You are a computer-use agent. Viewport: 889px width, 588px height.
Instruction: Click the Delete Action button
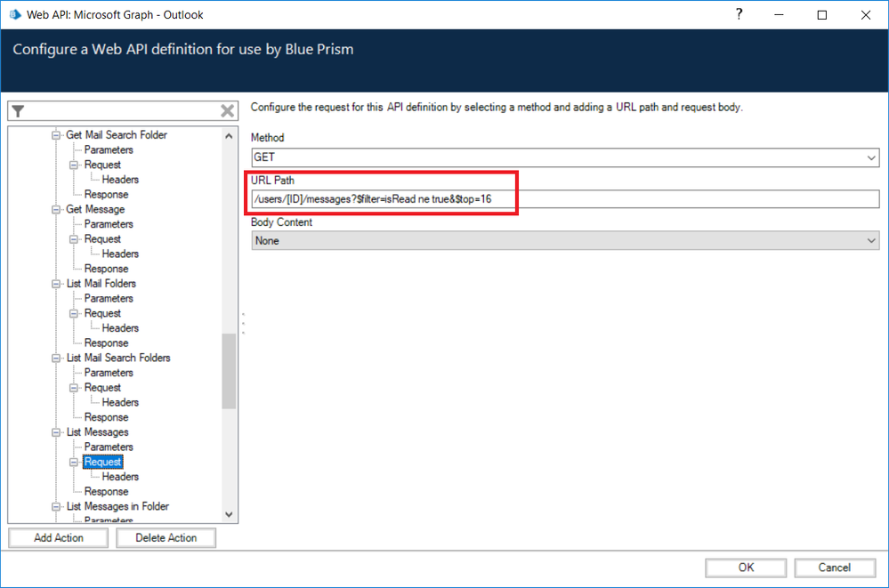coord(166,537)
